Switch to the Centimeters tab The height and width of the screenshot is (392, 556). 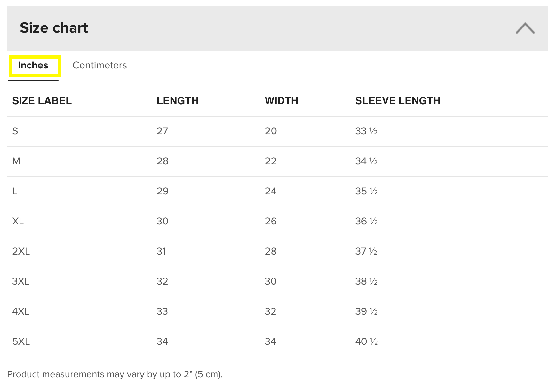coord(99,65)
